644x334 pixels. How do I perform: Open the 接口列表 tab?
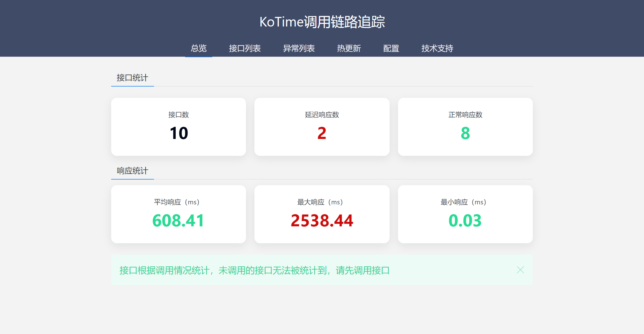click(245, 48)
